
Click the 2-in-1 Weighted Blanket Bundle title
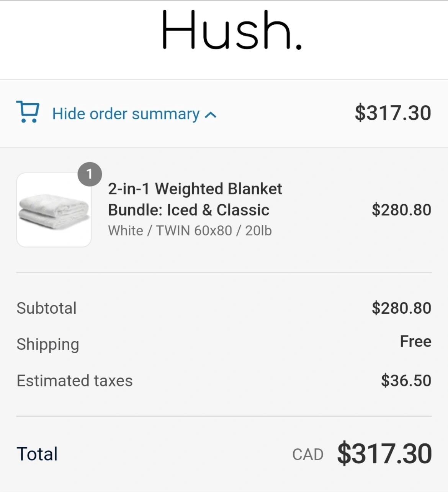195,189
